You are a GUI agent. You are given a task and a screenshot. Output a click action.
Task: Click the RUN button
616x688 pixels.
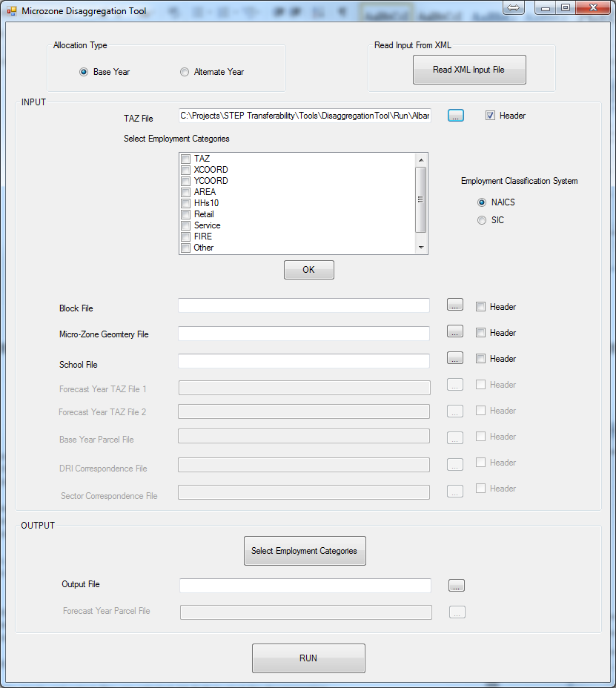(x=308, y=658)
